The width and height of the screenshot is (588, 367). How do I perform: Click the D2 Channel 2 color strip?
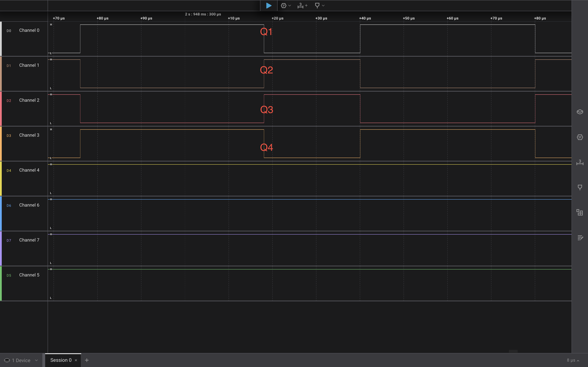pyautogui.click(x=1, y=109)
